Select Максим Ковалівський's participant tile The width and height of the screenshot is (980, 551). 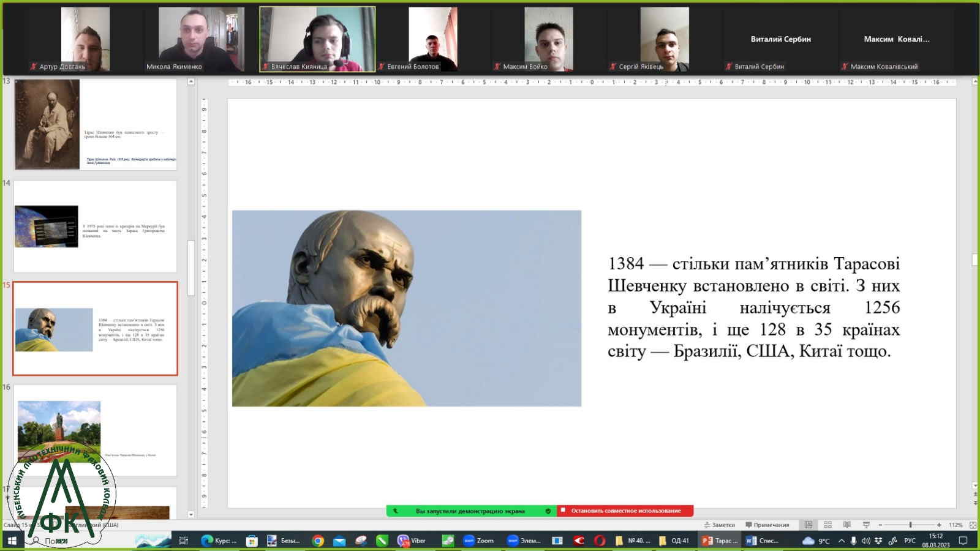(x=897, y=39)
